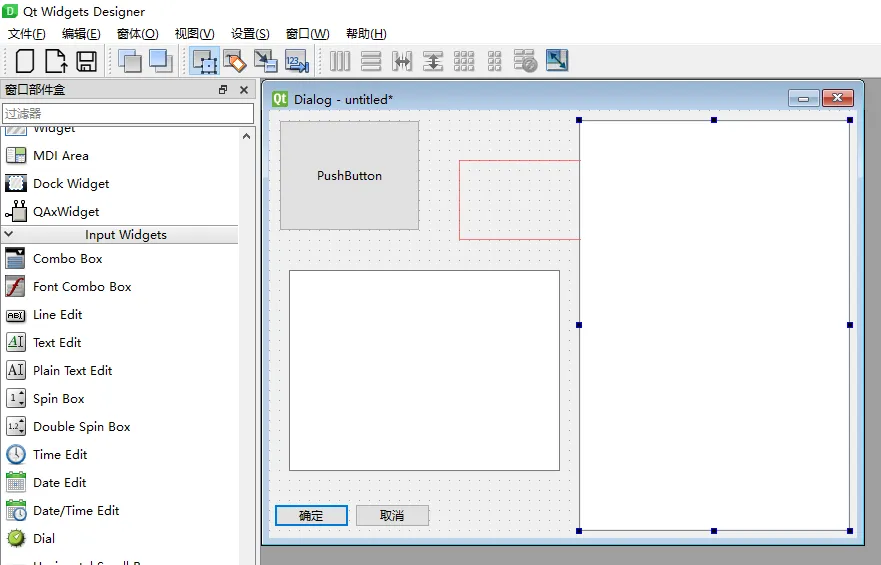Click the widget box scroll up arrow
Viewport: 881px width, 565px height.
246,136
